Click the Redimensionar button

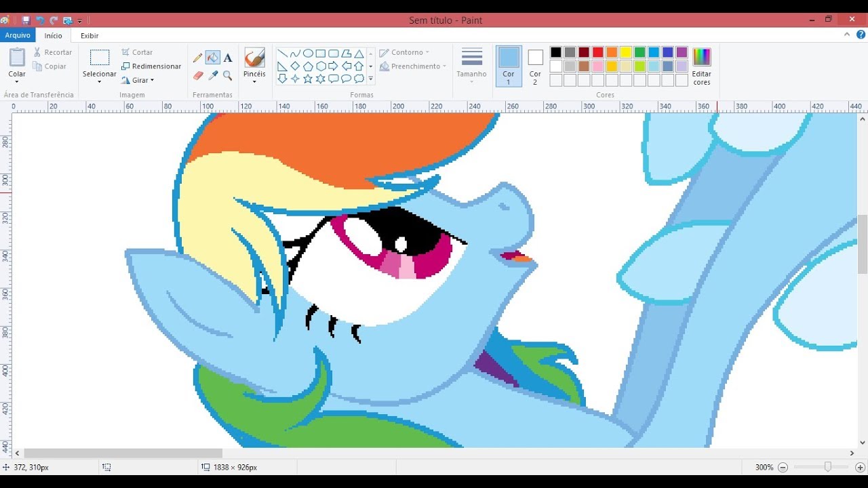[151, 66]
